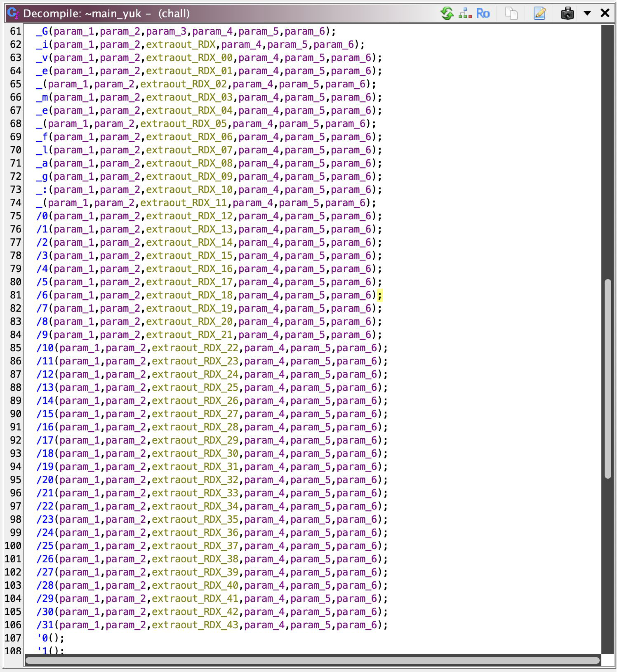Select function name _G on line 61

(42, 31)
